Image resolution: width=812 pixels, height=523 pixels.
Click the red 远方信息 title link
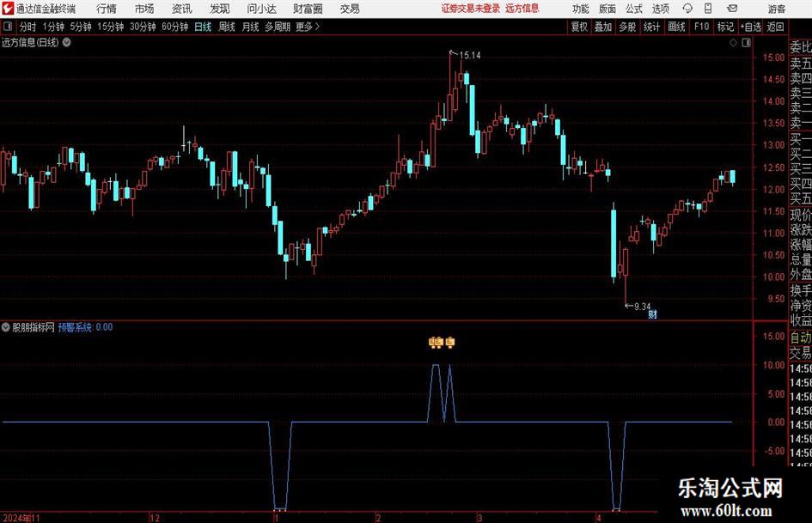click(522, 9)
